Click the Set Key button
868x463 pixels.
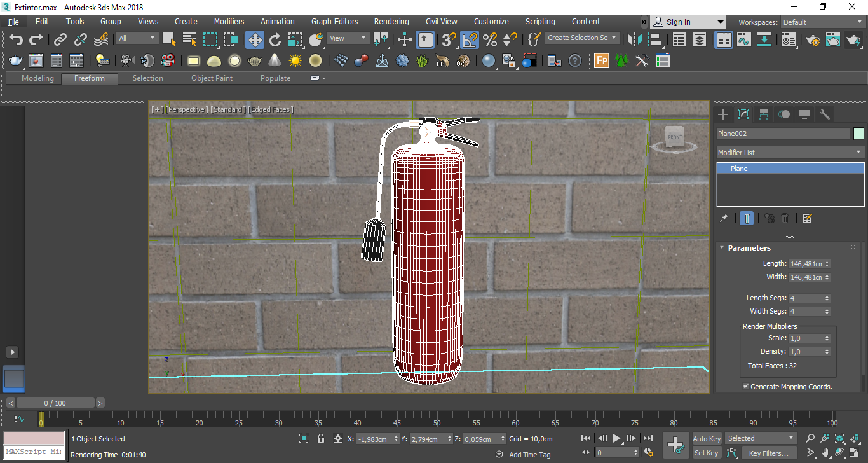coord(707,453)
